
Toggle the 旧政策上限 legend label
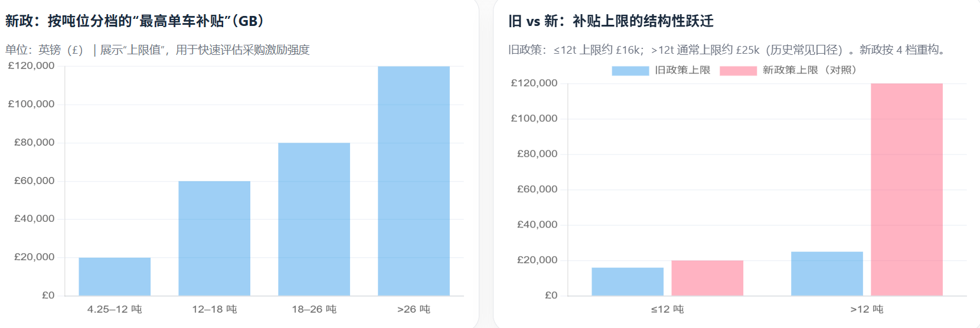click(682, 70)
